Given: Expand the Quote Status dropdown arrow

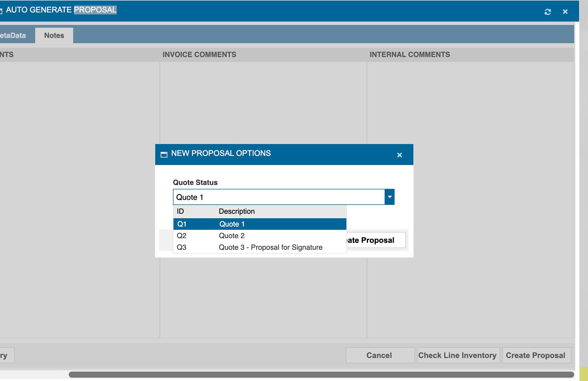Looking at the screenshot, I should pyautogui.click(x=390, y=197).
